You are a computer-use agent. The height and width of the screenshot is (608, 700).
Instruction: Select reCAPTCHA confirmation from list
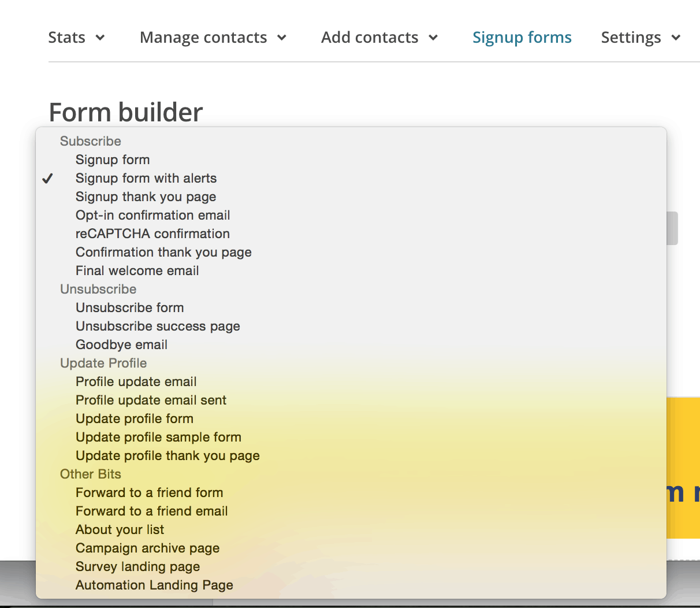[152, 234]
